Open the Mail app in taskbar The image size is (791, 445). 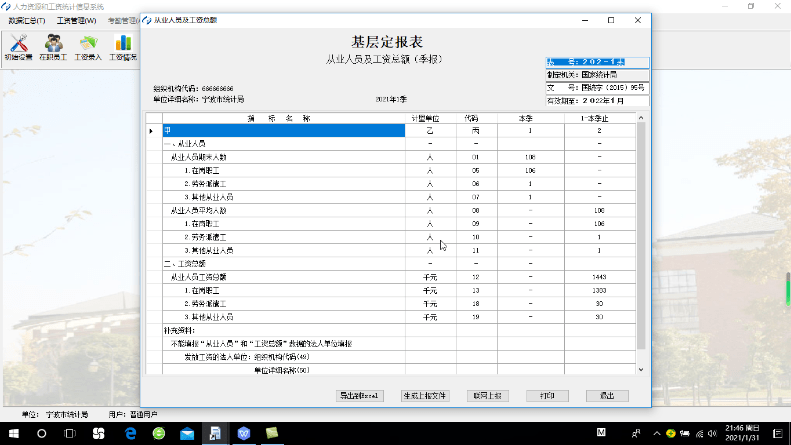[x=187, y=433]
